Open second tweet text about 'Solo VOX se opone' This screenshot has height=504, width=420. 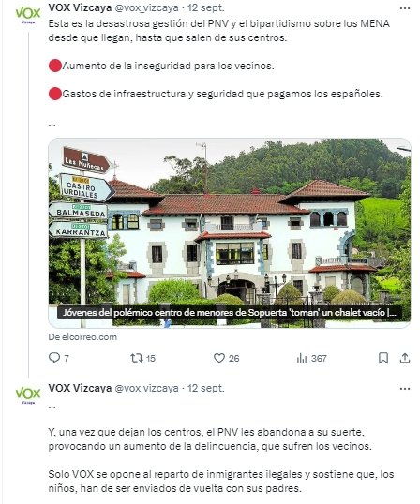pos(221,482)
